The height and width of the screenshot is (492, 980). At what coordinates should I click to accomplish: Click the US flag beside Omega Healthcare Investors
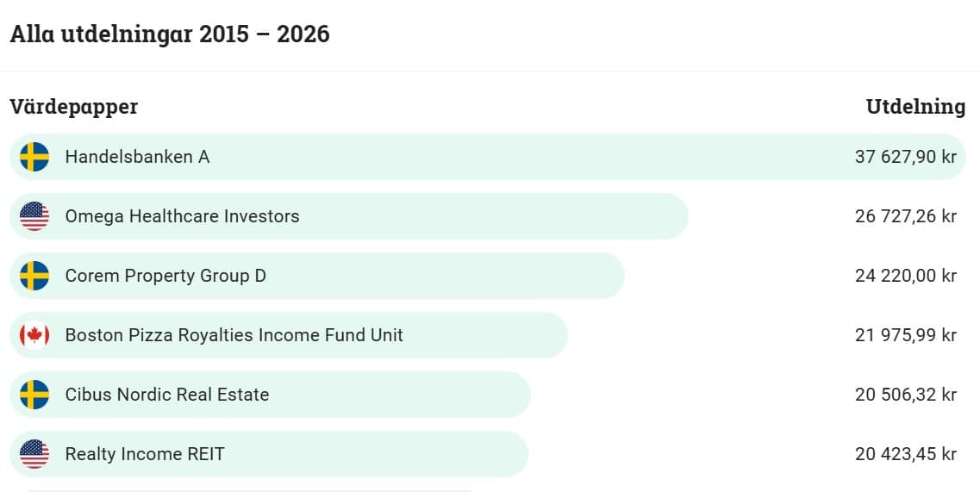click(x=34, y=216)
